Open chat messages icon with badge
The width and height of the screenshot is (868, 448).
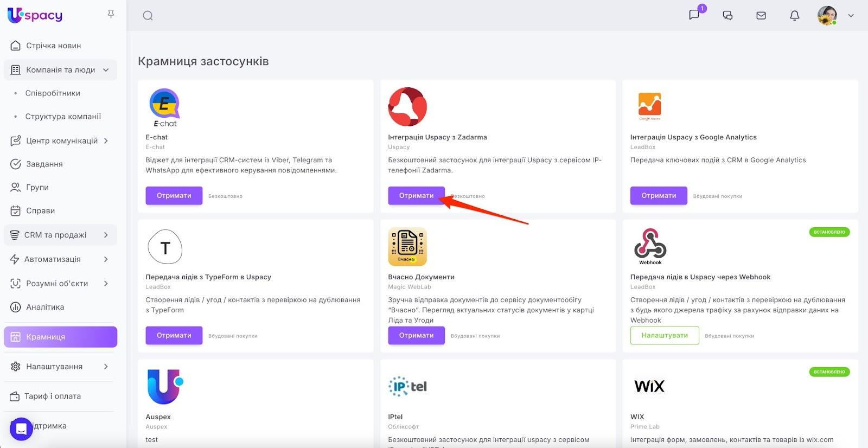694,15
